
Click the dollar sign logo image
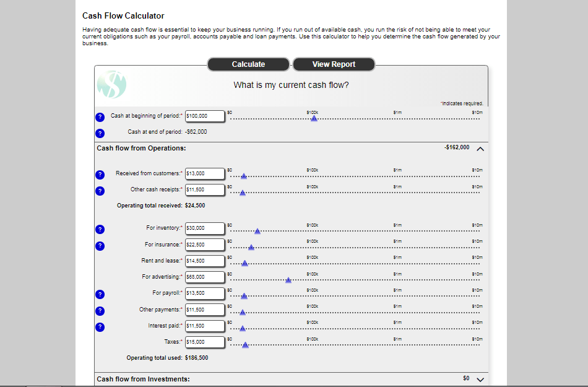[112, 84]
